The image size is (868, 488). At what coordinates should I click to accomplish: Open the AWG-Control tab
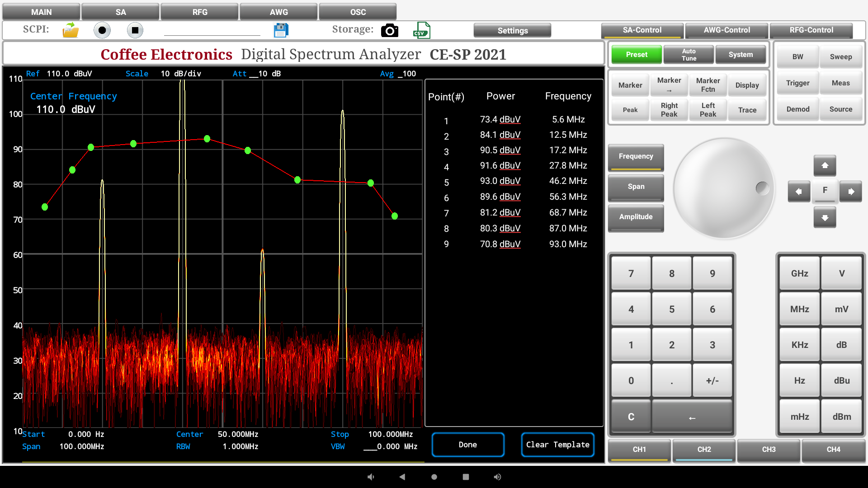point(726,30)
